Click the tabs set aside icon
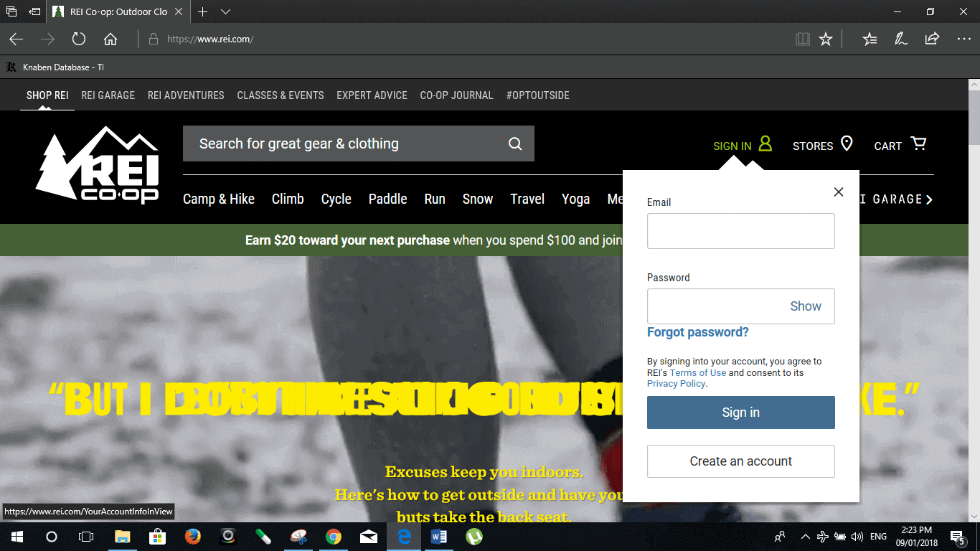The image size is (980, 551). pyautogui.click(x=11, y=11)
